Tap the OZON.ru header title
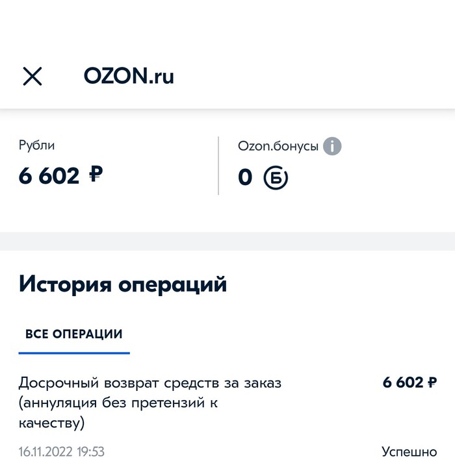455x476 pixels. click(x=129, y=77)
